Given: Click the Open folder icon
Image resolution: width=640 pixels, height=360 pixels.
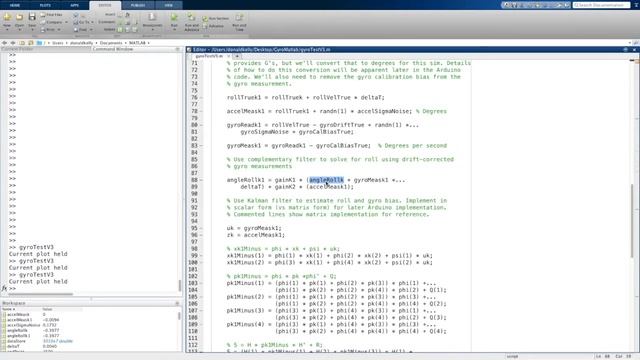Looking at the screenshot, I should point(19,17).
